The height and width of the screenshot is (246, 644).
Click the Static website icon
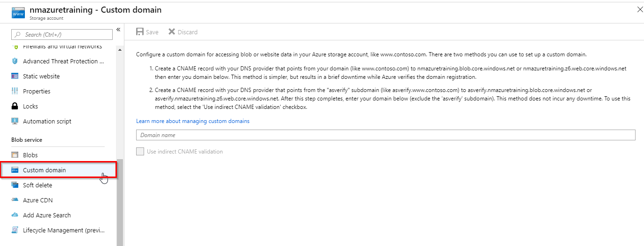click(x=15, y=76)
